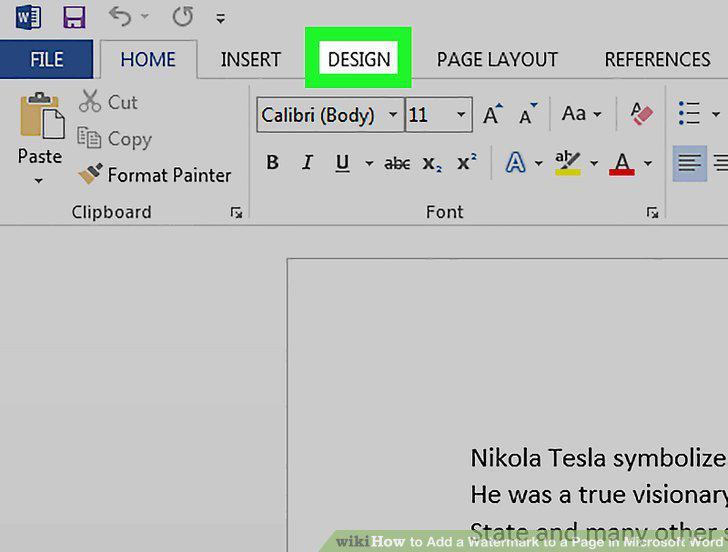Open the Font dialog launcher
The image size is (728, 552).
(x=652, y=213)
